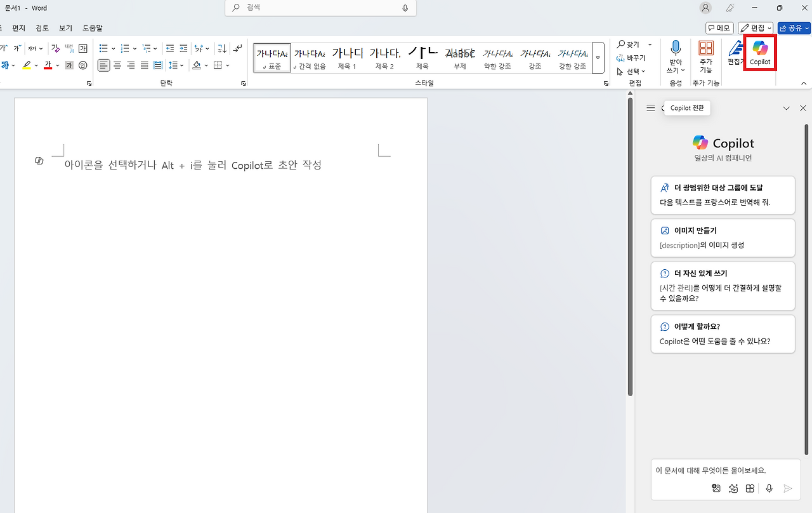
Task: Click search box 검색
Action: click(320, 8)
